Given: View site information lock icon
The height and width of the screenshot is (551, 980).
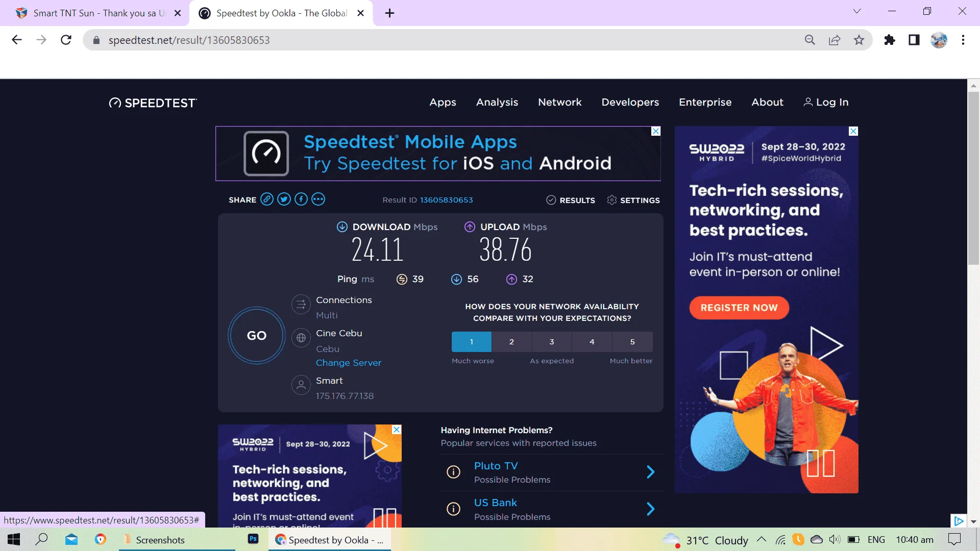Looking at the screenshot, I should pos(96,40).
